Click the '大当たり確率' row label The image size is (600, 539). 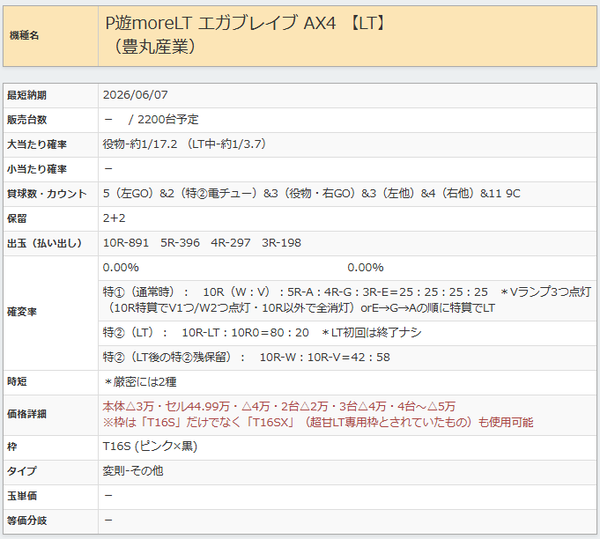pos(37,145)
